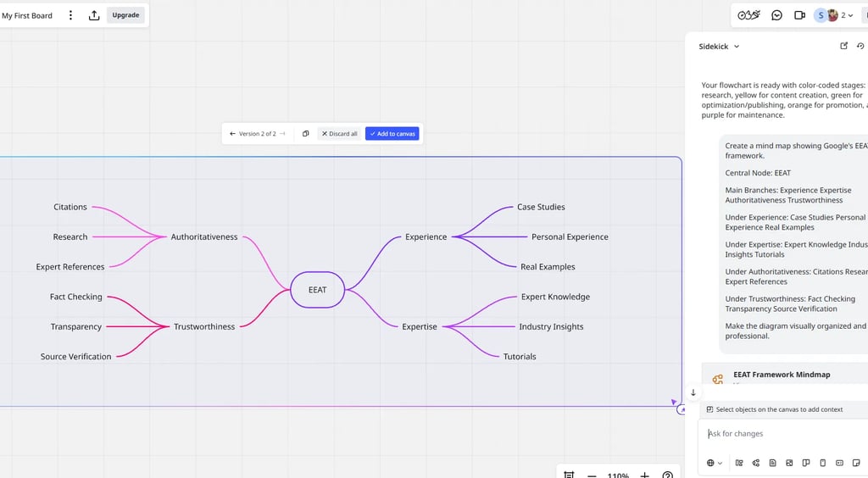Select the central EEAT node
The image size is (868, 478).
[x=317, y=289]
